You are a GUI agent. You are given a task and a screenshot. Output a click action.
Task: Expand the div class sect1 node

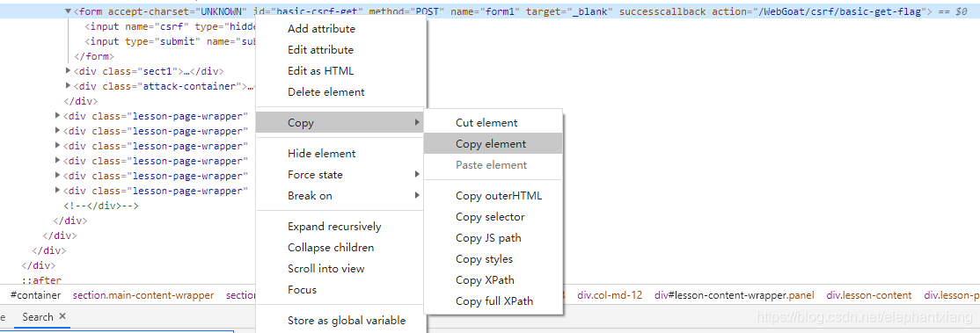click(x=68, y=70)
